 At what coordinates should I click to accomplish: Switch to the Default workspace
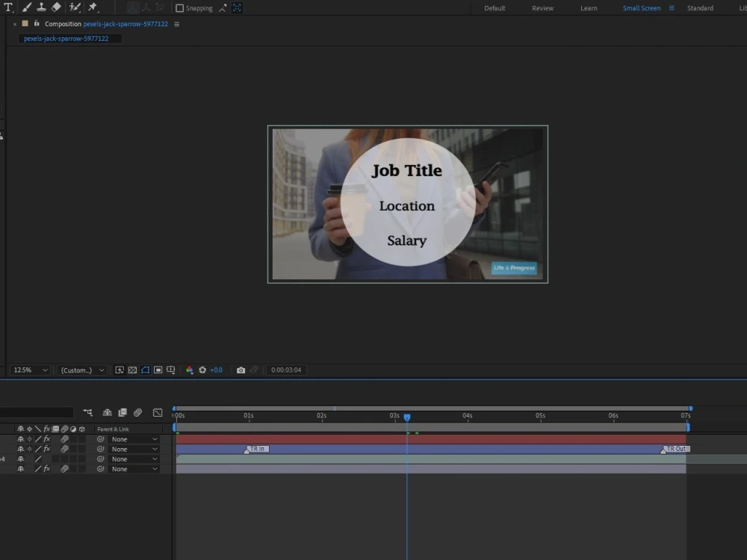(x=495, y=8)
